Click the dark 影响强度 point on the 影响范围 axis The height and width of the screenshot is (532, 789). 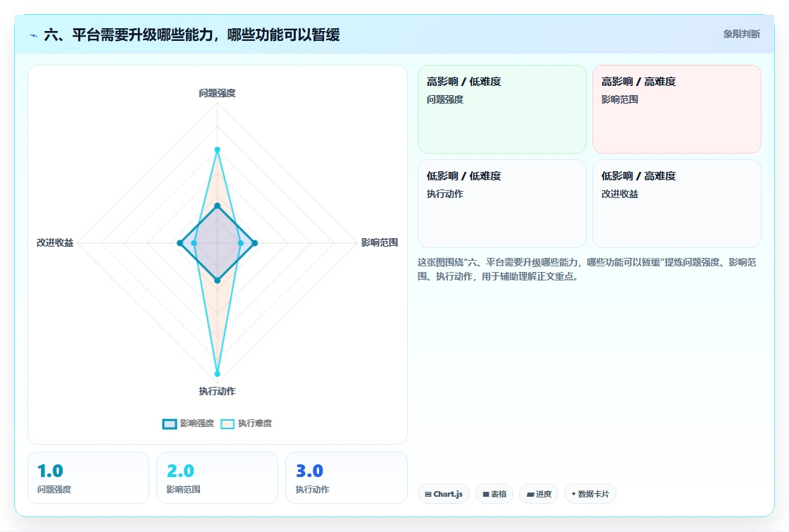pyautogui.click(x=254, y=243)
